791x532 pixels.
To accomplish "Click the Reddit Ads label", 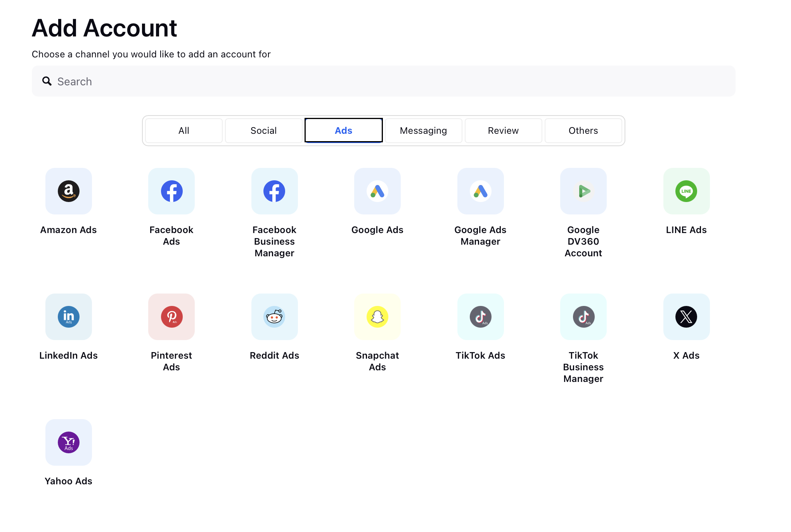I will click(x=275, y=356).
